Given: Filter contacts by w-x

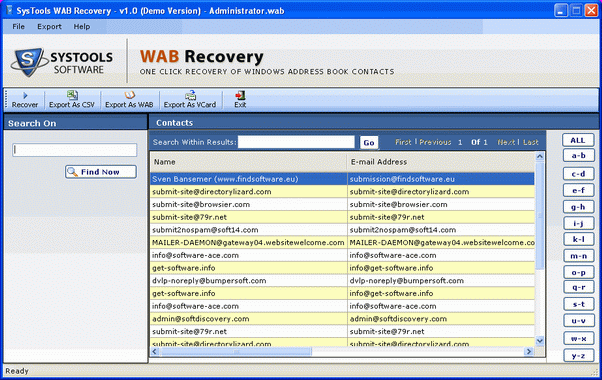Looking at the screenshot, I should 579,338.
